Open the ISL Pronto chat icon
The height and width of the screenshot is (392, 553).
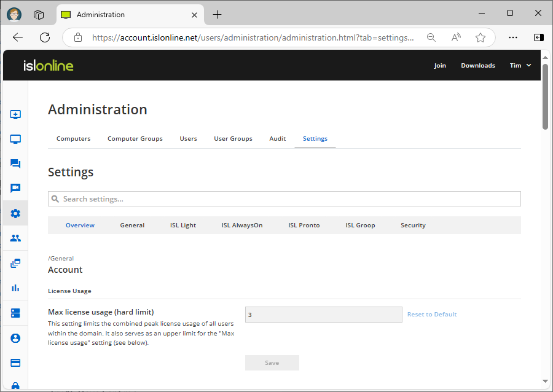[x=15, y=163]
